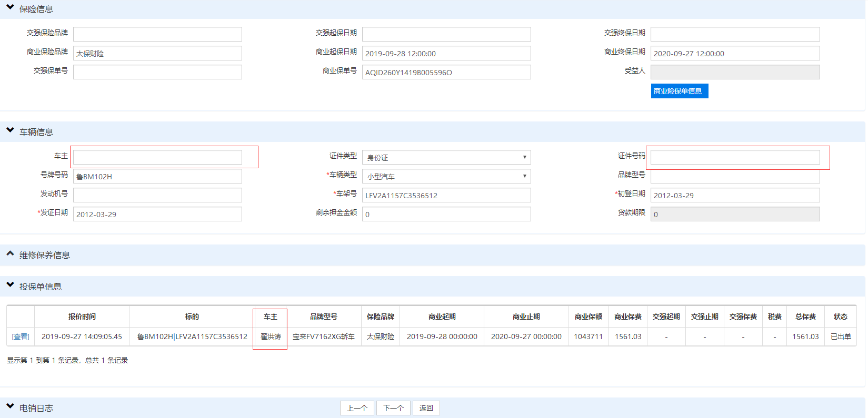Click the 保险品牌 column header
The width and height of the screenshot is (868, 418).
[x=381, y=317]
